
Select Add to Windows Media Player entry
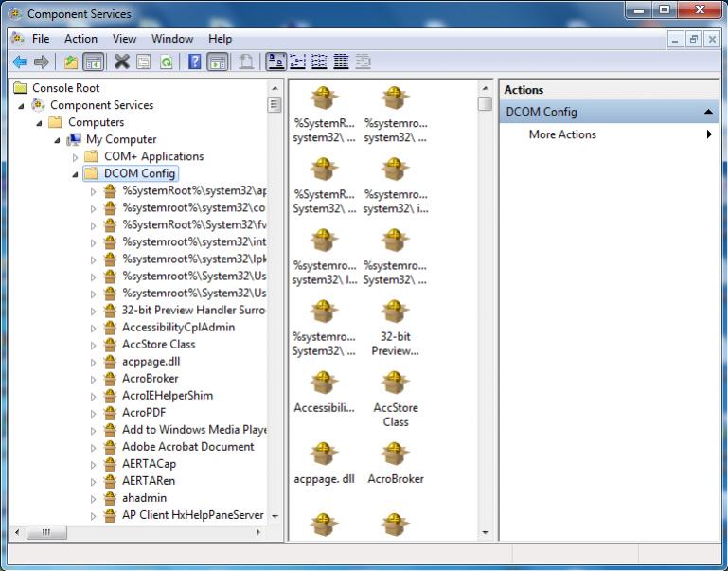pyautogui.click(x=194, y=429)
